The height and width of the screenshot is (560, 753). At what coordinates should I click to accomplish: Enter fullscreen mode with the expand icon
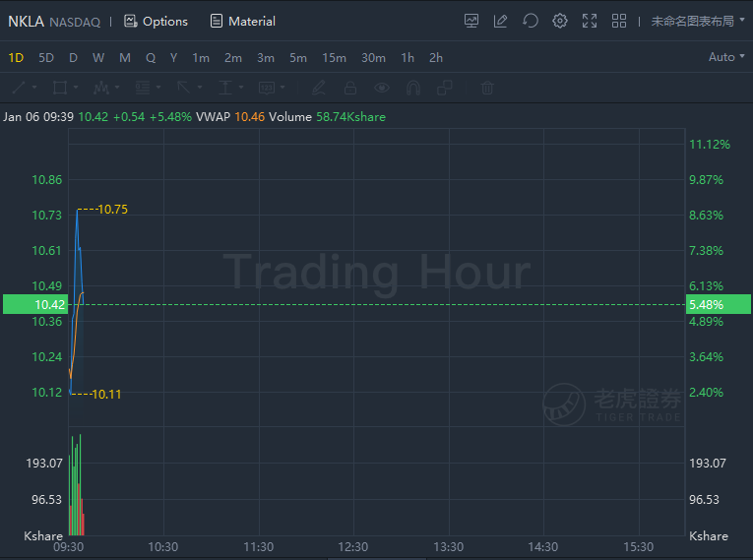[x=590, y=21]
